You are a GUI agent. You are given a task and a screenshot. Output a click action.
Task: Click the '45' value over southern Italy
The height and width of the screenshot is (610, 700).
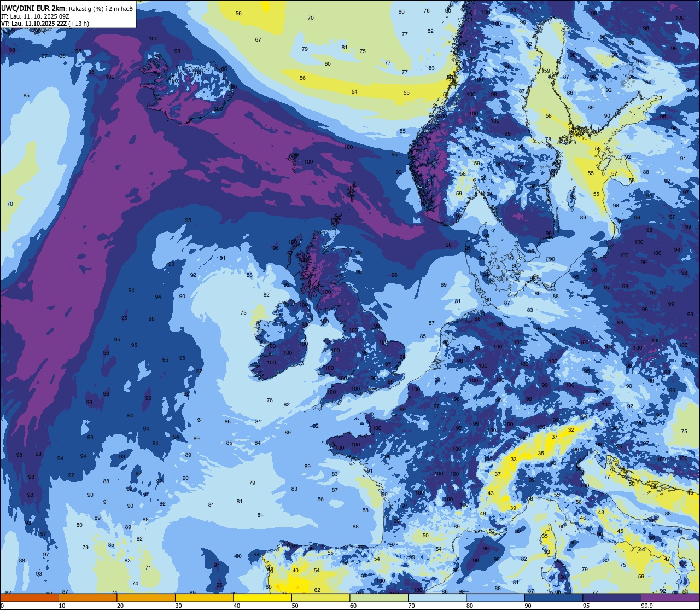[620, 531]
